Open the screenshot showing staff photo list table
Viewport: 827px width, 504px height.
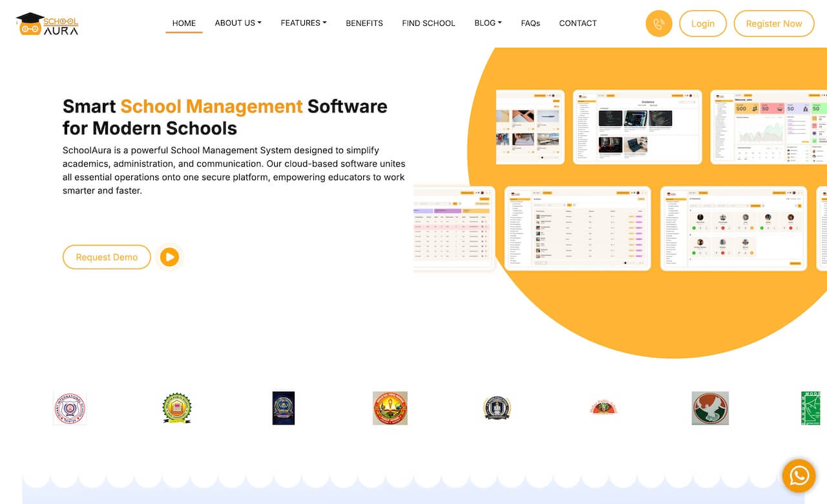(576, 228)
